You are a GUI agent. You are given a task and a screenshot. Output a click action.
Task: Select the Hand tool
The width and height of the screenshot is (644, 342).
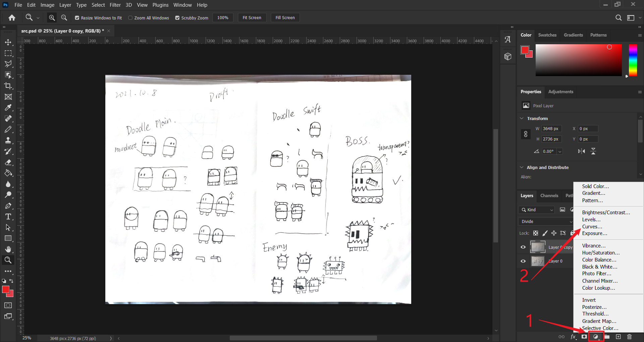[8, 249]
